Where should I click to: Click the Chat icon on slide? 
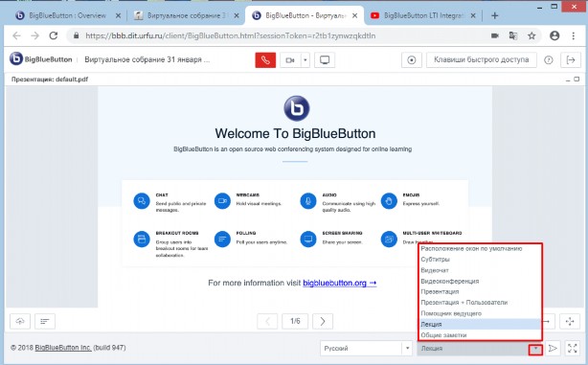tap(142, 201)
